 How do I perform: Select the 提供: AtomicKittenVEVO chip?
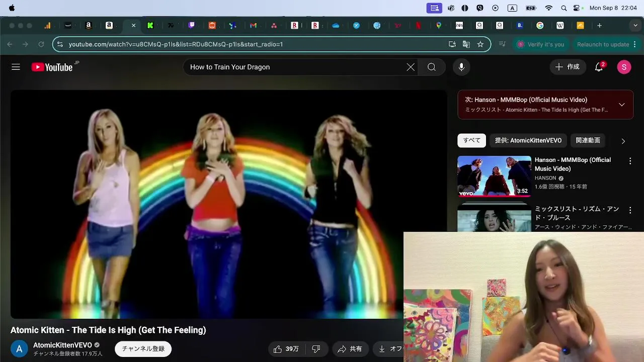527,140
